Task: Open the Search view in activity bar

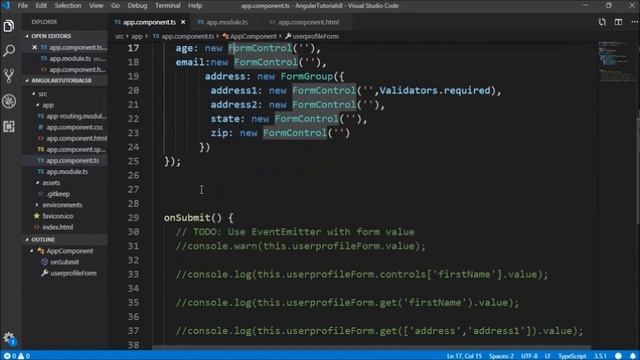Action: tap(9, 51)
